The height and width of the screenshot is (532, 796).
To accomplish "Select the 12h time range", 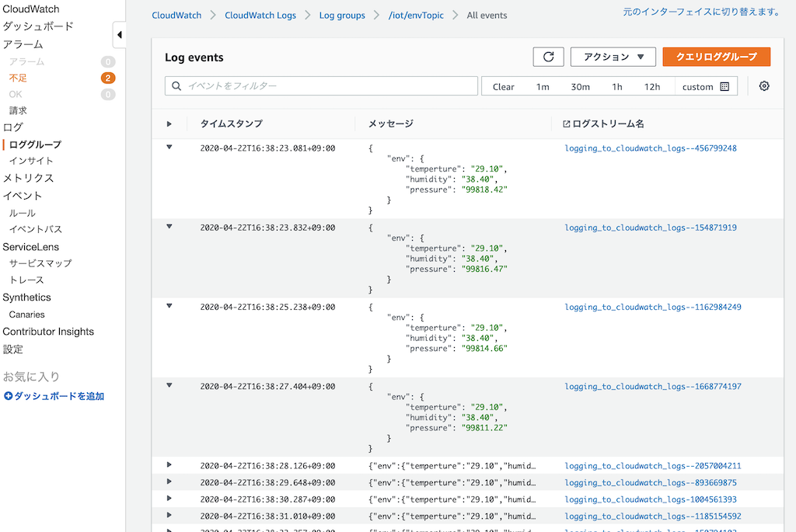I will (652, 87).
